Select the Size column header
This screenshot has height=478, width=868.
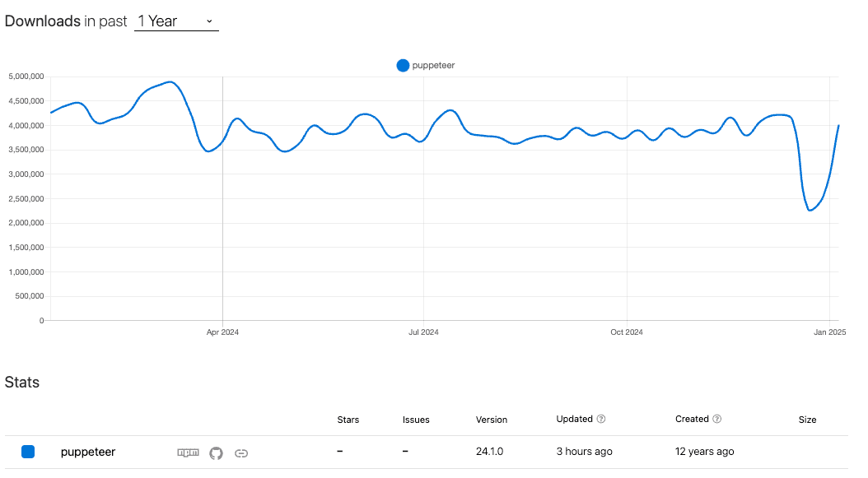[x=807, y=420]
